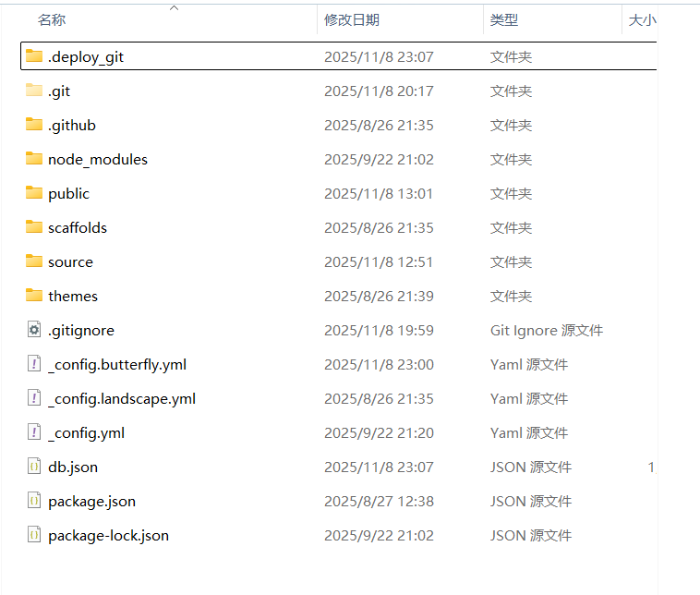This screenshot has height=595, width=700.
Task: Select the themes folder name
Action: click(x=73, y=297)
